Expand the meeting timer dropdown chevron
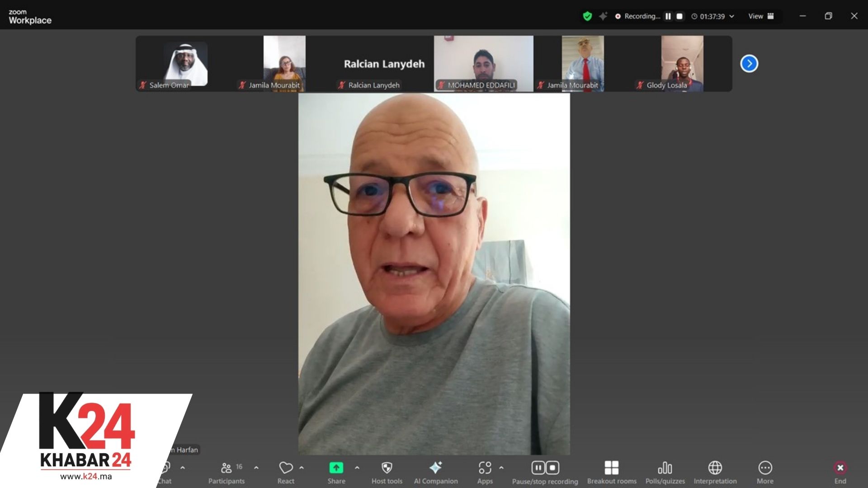The height and width of the screenshot is (488, 868). (732, 16)
